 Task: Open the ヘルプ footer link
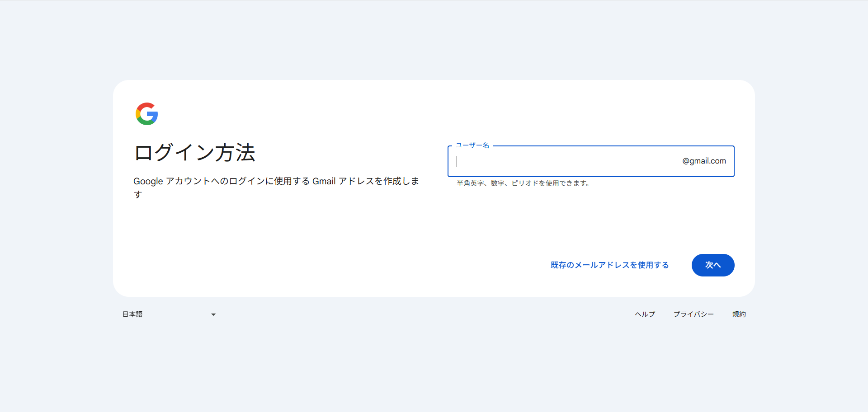(645, 314)
